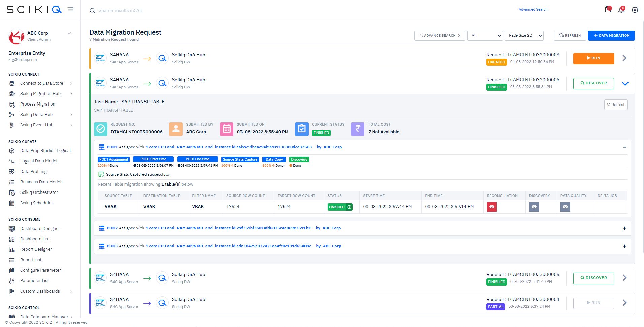The width and height of the screenshot is (644, 327).
Task: Click the Advanced Search link
Action: click(x=533, y=9)
